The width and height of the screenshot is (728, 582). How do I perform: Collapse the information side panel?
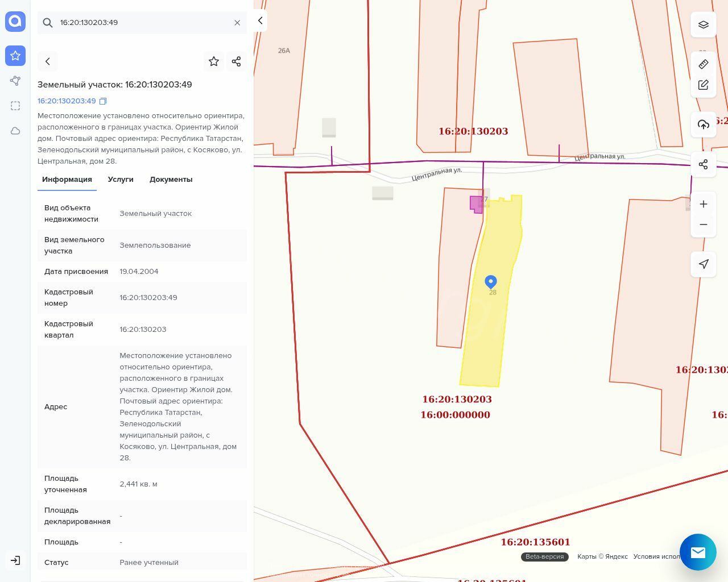tap(260, 21)
